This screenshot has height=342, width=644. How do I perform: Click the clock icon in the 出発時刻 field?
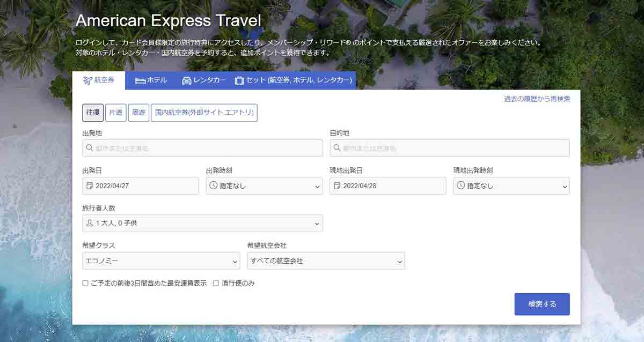point(213,186)
